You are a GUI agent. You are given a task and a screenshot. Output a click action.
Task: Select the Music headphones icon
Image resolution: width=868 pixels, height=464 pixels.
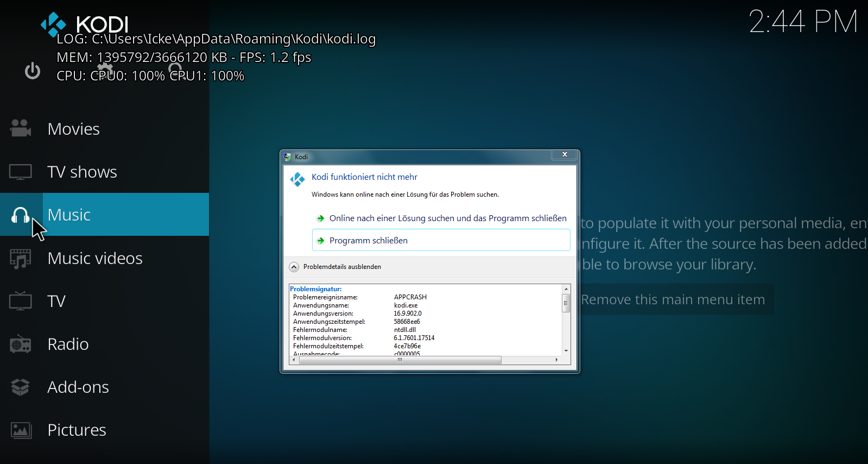(x=21, y=215)
